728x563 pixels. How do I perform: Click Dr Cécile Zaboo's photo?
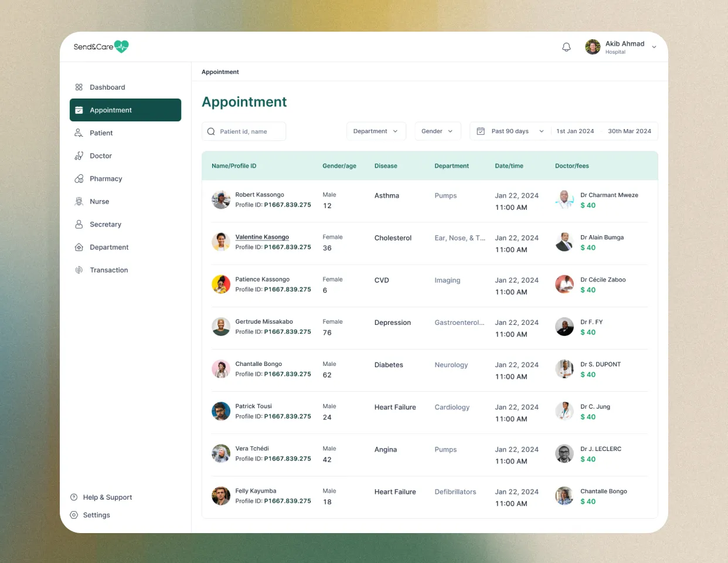pos(564,284)
